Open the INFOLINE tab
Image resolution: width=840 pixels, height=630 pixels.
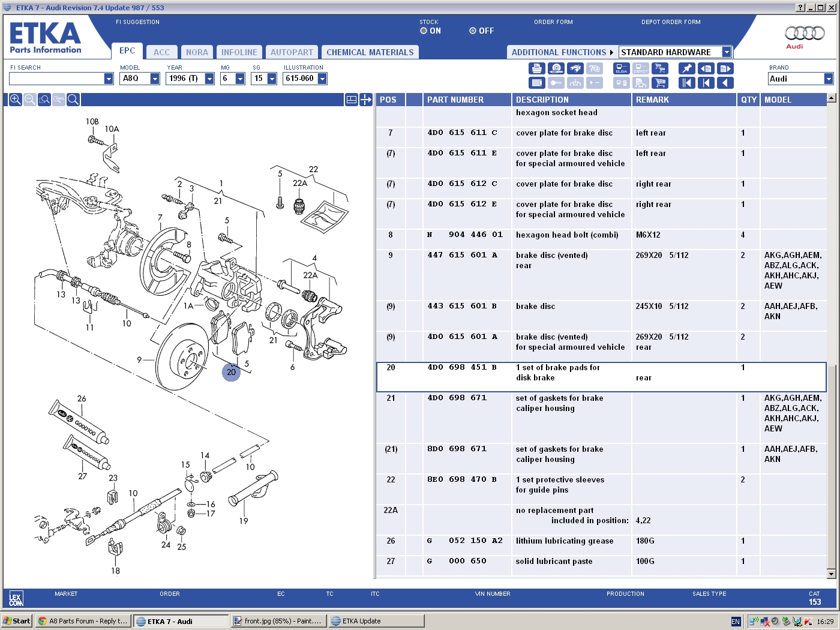click(x=239, y=52)
